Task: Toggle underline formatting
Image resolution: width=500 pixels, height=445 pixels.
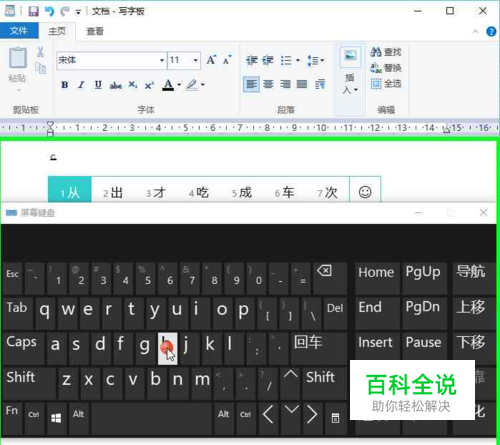Action: tap(98, 85)
